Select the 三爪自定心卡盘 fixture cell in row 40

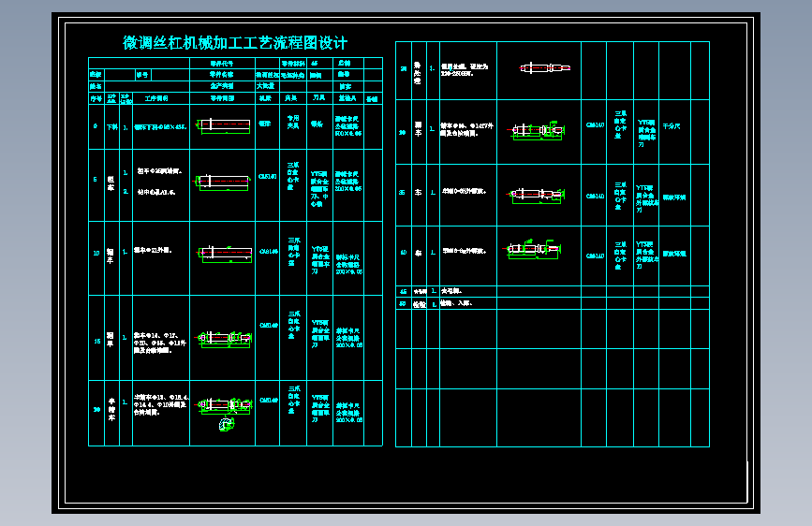[x=619, y=256]
